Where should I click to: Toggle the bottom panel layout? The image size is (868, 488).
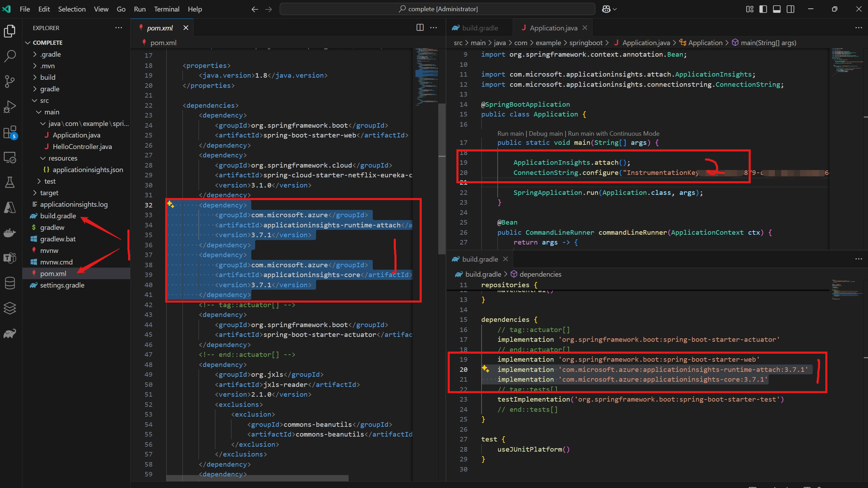777,9
